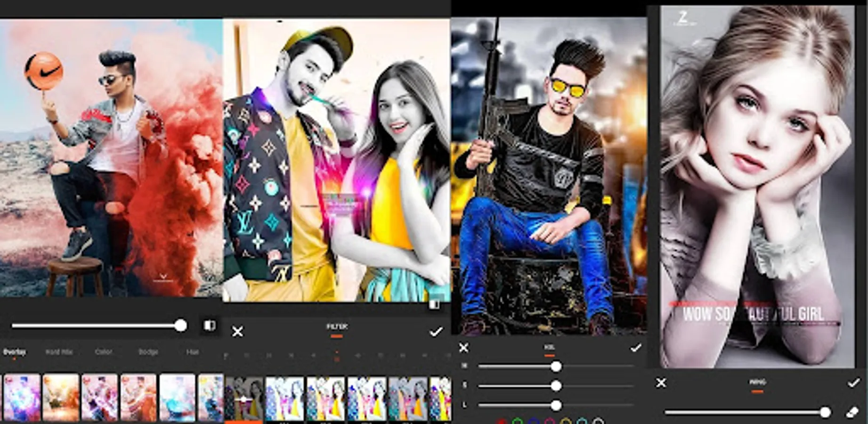Select the eraser tool icon
Viewport: 868px width, 424px height.
pyautogui.click(x=852, y=412)
